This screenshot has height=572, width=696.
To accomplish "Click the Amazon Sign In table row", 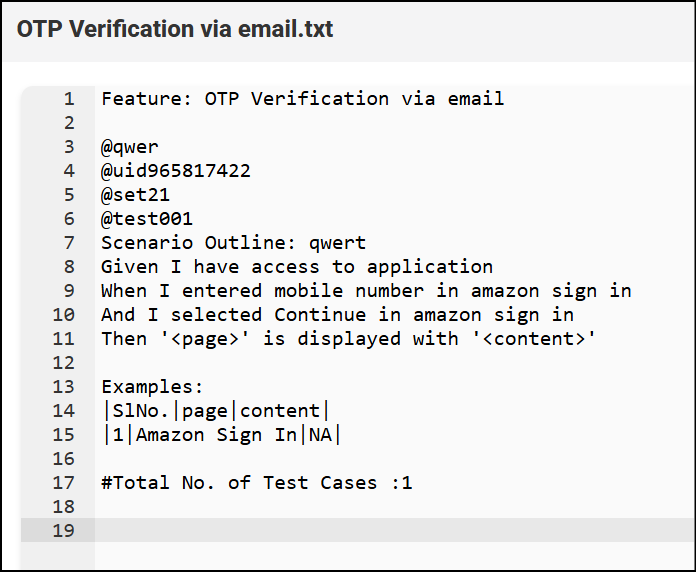I will pyautogui.click(x=222, y=435).
